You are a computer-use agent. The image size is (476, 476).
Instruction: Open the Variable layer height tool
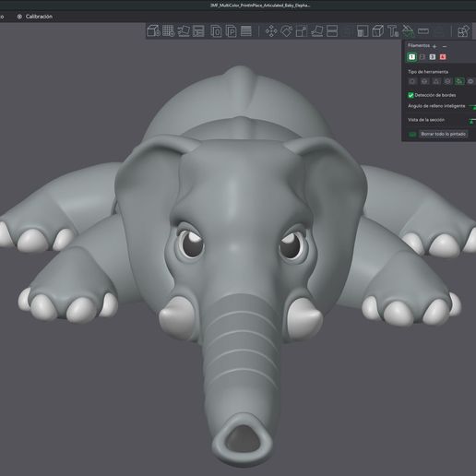tap(246, 31)
